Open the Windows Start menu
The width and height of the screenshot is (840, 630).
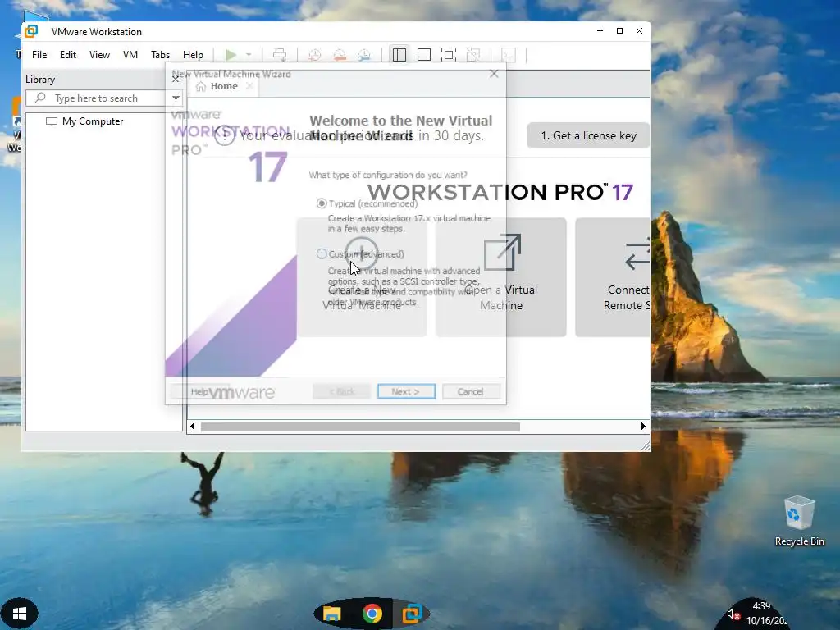tap(20, 614)
